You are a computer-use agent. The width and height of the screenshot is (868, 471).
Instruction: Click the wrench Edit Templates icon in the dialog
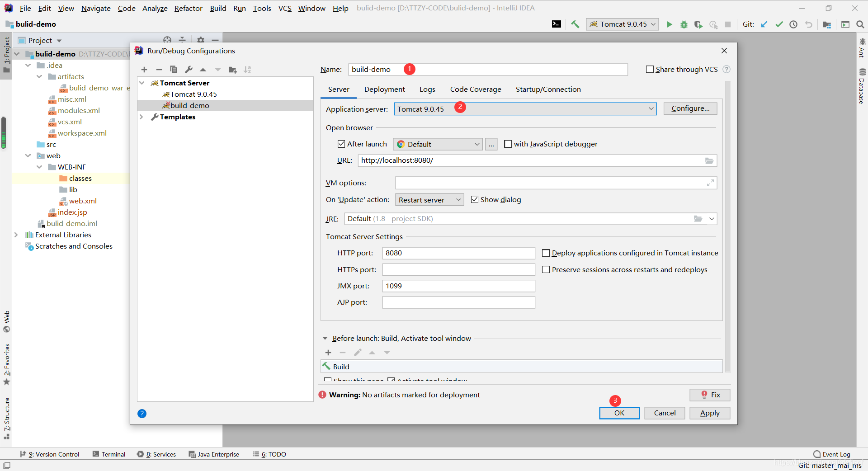[189, 70]
